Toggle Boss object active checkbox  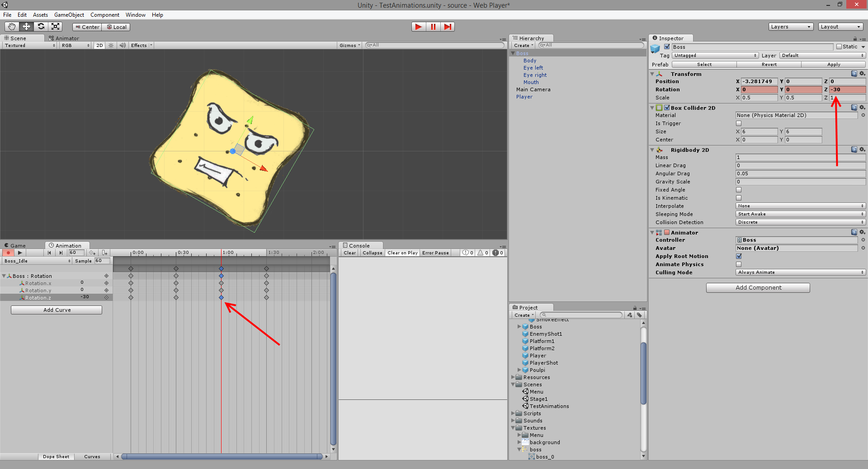[x=667, y=47]
